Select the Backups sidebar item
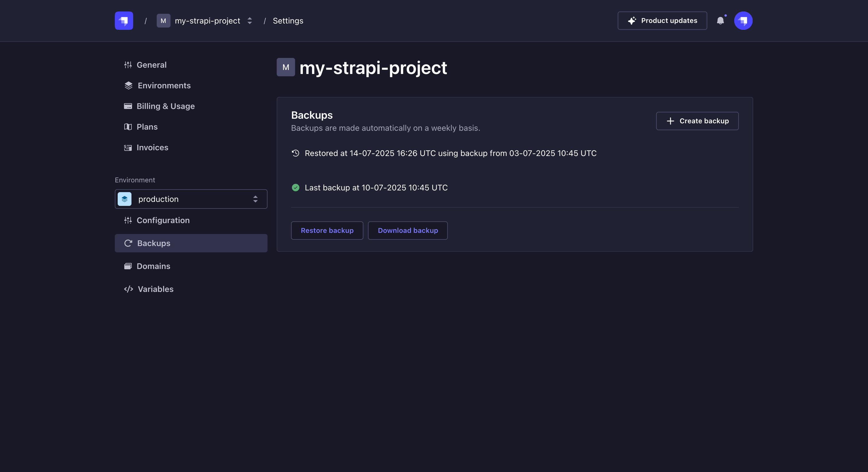Viewport: 868px width, 472px height. click(x=191, y=243)
